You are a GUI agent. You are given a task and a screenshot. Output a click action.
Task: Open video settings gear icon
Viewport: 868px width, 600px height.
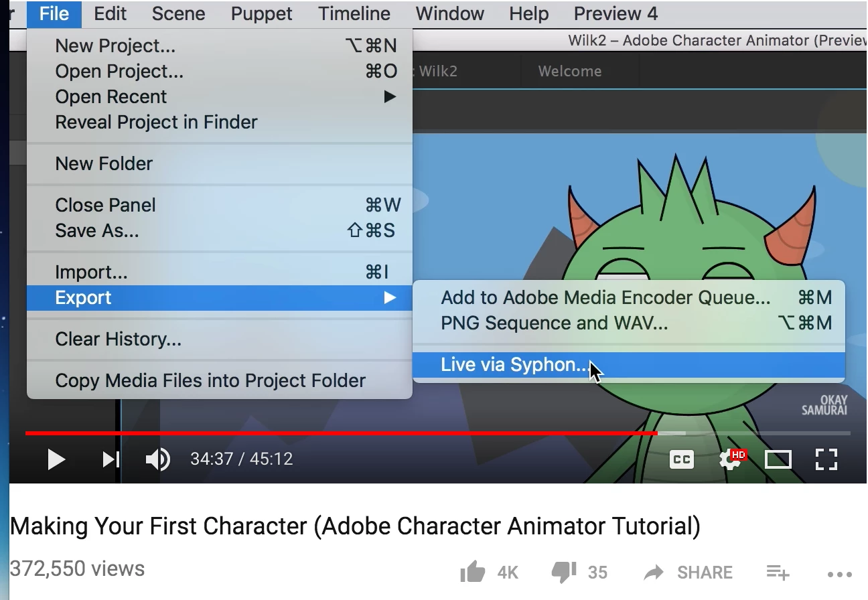731,459
